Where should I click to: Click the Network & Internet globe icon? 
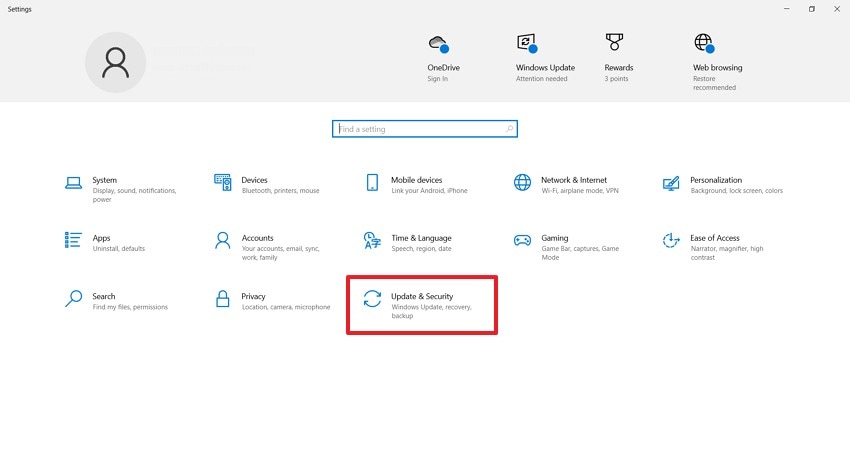pyautogui.click(x=523, y=183)
